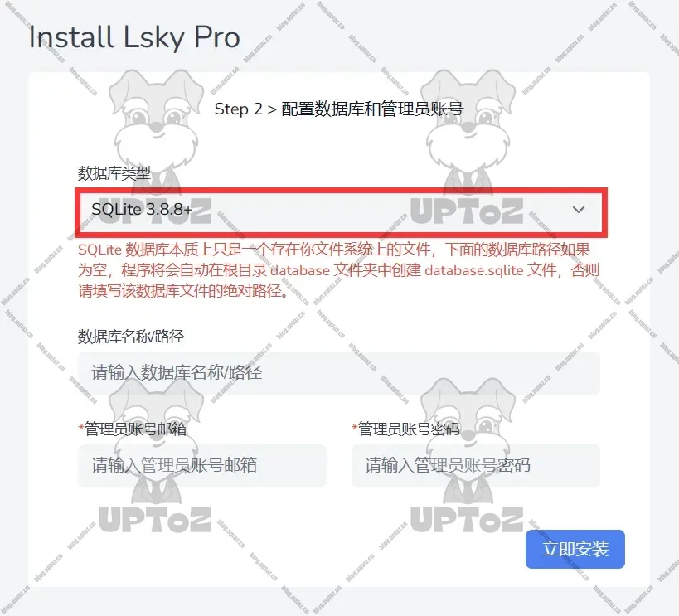Click the red asterisk beside 管理员账号邮箱
679x616 pixels.
tap(81, 428)
